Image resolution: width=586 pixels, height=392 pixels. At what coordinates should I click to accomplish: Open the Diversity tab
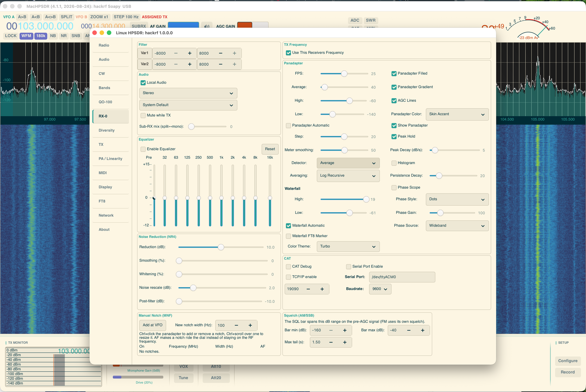[111, 131]
